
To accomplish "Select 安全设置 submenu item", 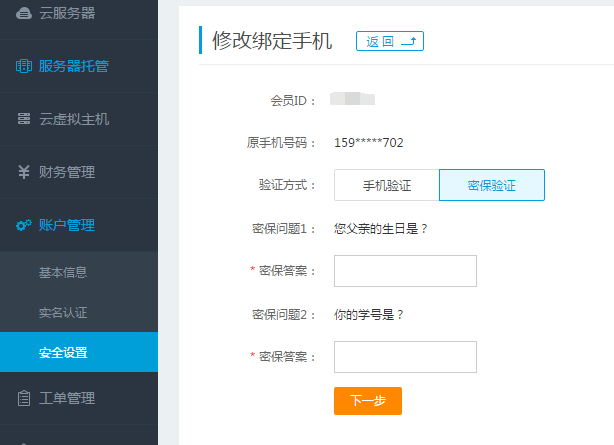I will tap(79, 352).
